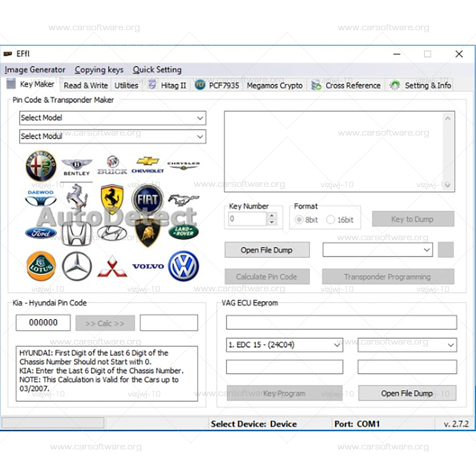Image resolution: width=476 pixels, height=476 pixels.
Task: Open the PCF7935 tab
Action: 218,86
